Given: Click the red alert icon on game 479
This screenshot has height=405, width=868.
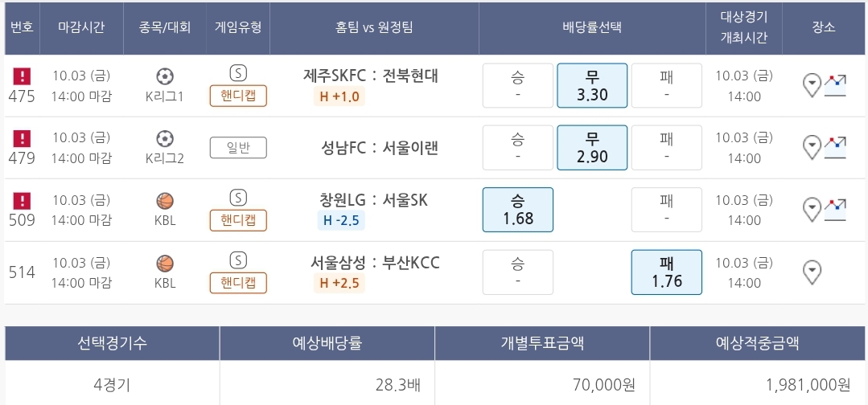Looking at the screenshot, I should 22,137.
